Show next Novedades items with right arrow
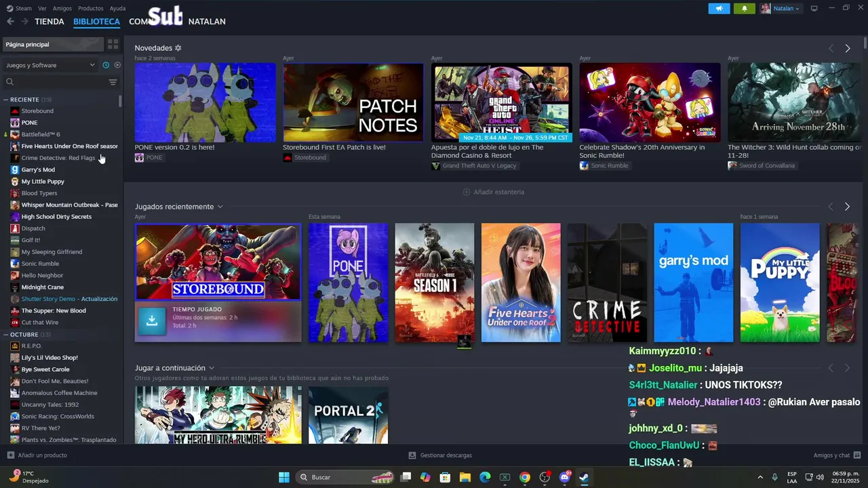This screenshot has height=488, width=868. [x=848, y=48]
